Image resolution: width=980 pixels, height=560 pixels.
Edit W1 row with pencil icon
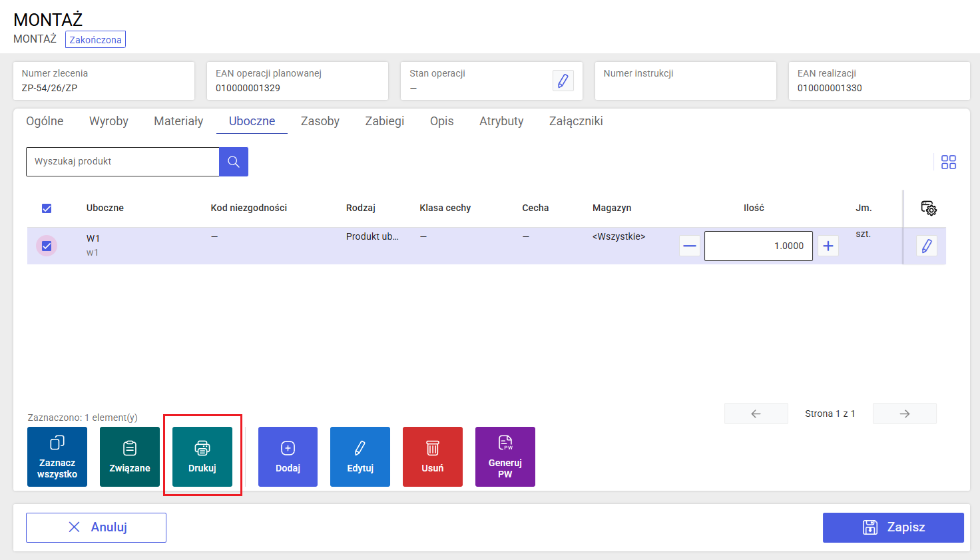pos(926,246)
